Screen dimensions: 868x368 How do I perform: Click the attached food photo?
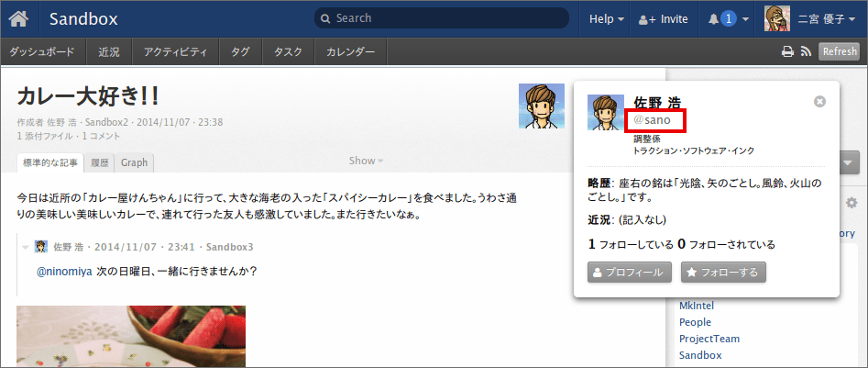tap(131, 337)
